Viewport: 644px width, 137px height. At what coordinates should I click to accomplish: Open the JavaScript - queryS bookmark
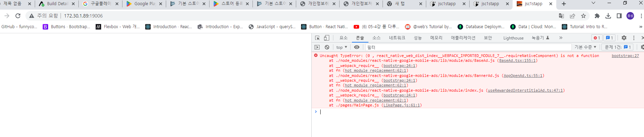pos(272,27)
